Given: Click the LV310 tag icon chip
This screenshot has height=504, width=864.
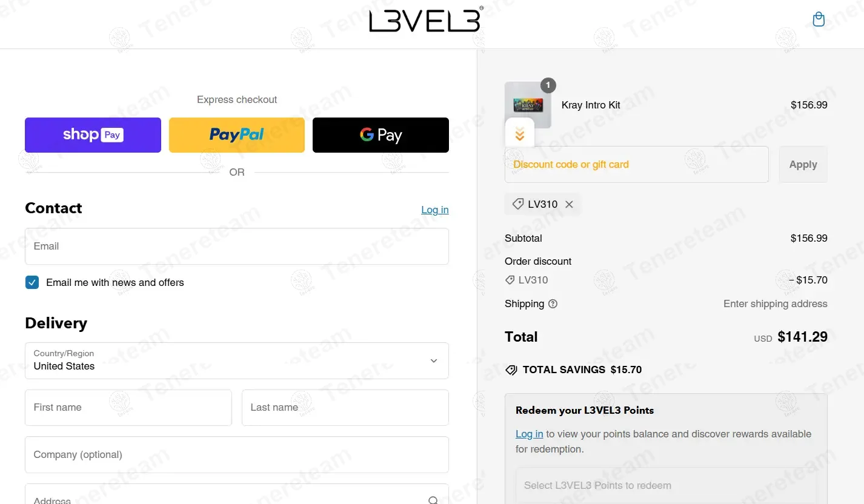Looking at the screenshot, I should [x=543, y=205].
